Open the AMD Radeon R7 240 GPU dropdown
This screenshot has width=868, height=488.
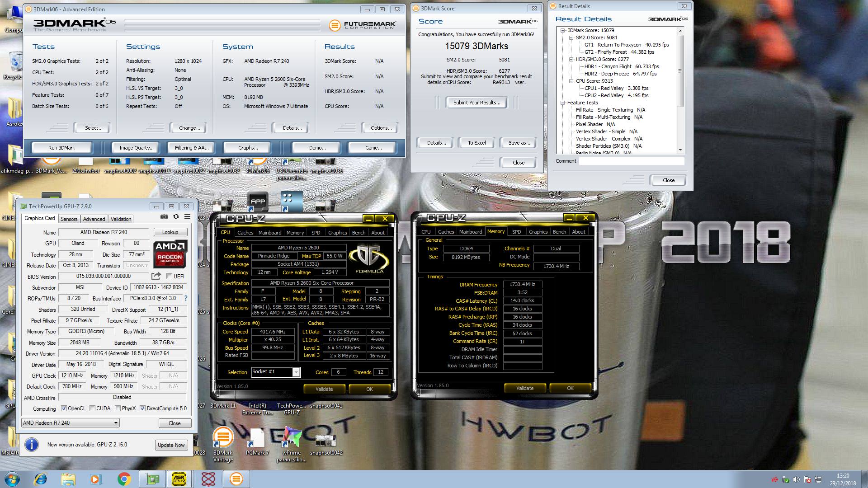pyautogui.click(x=71, y=423)
